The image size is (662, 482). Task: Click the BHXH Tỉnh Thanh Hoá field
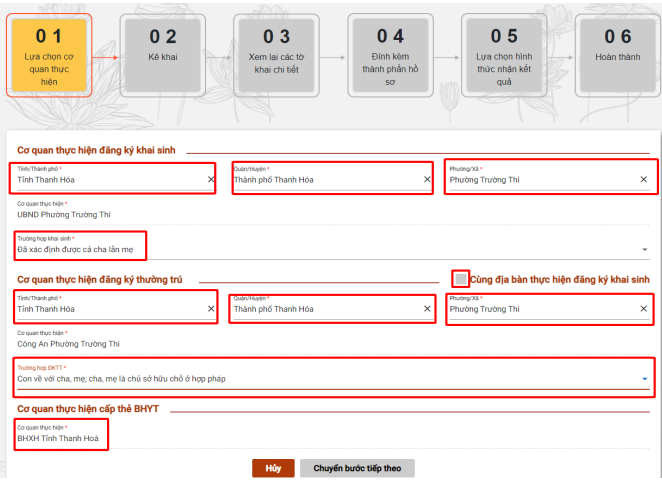click(x=60, y=438)
